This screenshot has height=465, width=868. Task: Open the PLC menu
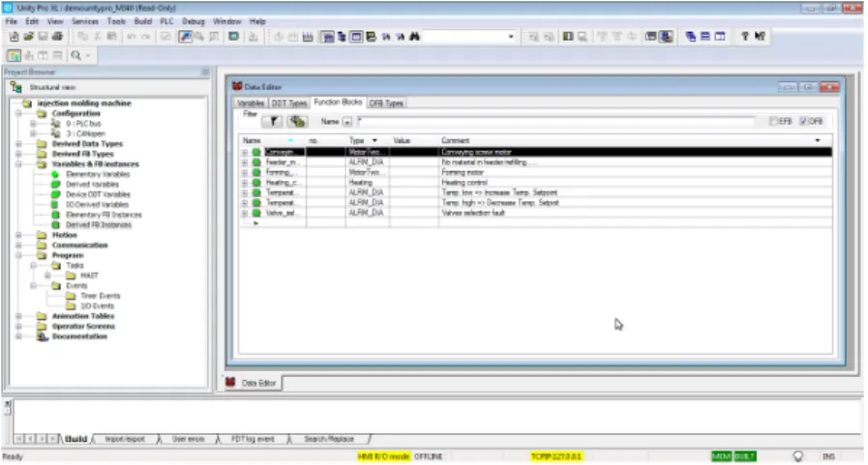coord(166,21)
